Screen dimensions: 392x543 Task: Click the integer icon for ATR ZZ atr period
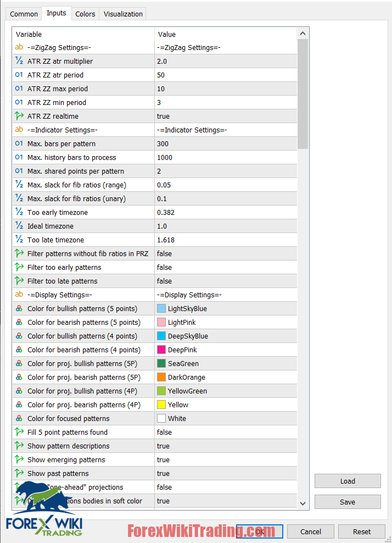[19, 75]
